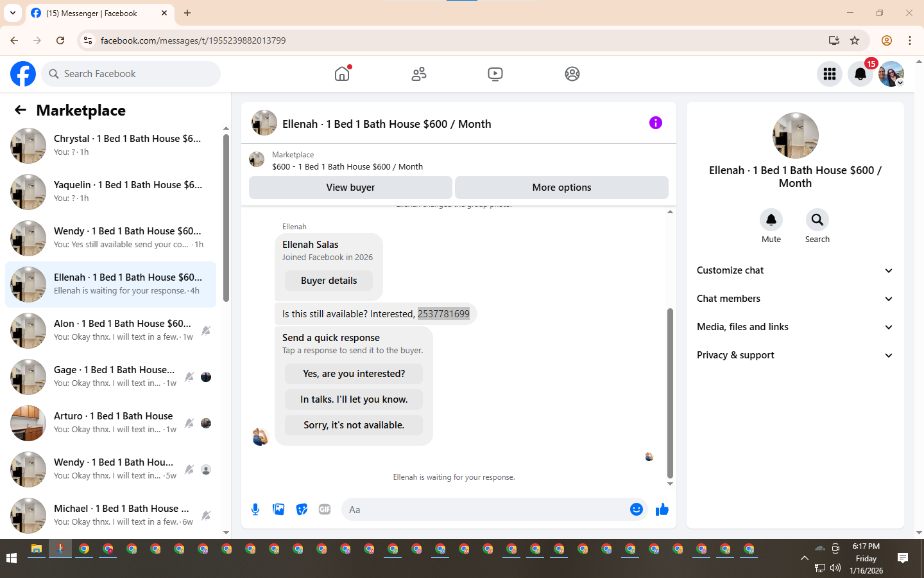This screenshot has width=924, height=578.
Task: Go to the Home feed icon
Action: (342, 74)
